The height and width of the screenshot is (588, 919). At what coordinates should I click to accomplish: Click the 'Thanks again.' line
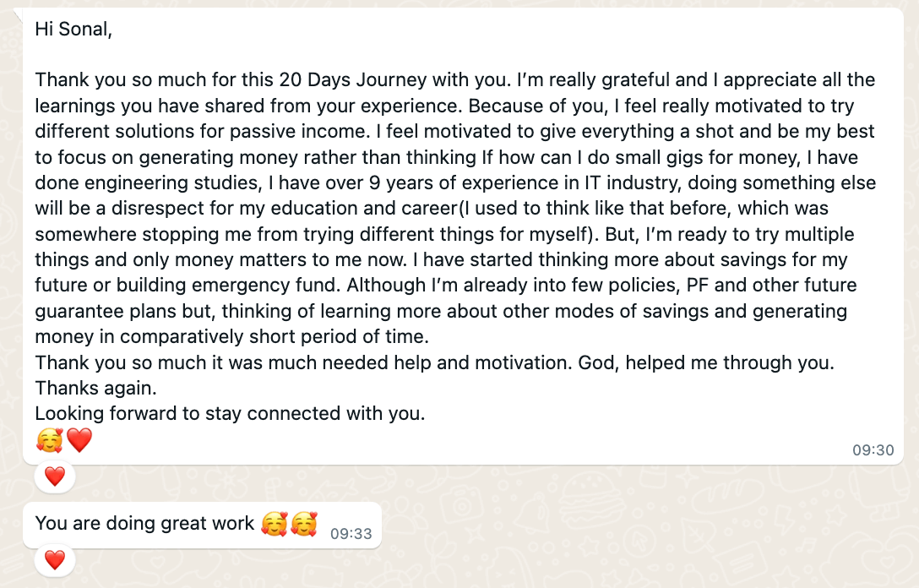tap(96, 389)
